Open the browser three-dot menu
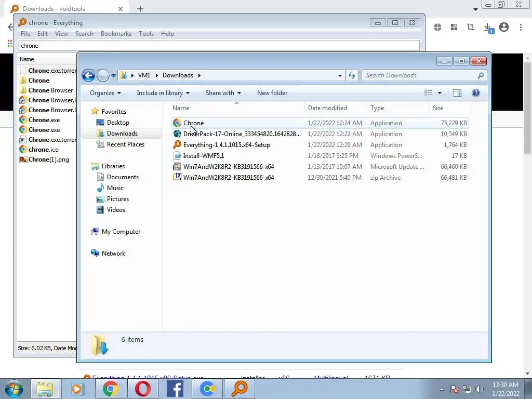This screenshot has width=532, height=399. 521,27
